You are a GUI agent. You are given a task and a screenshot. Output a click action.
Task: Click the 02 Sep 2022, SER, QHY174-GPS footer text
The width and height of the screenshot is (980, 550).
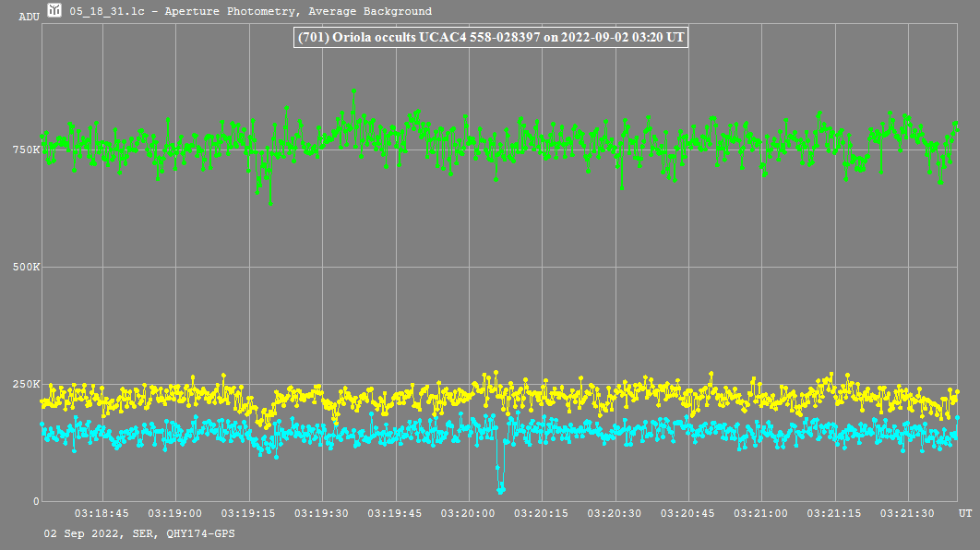point(132,534)
